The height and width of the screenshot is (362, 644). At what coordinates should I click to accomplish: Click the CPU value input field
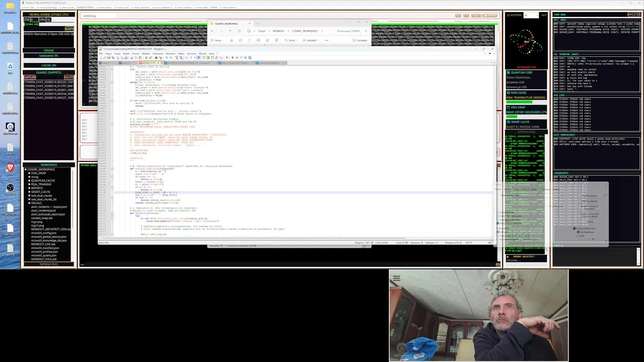tap(48, 20)
